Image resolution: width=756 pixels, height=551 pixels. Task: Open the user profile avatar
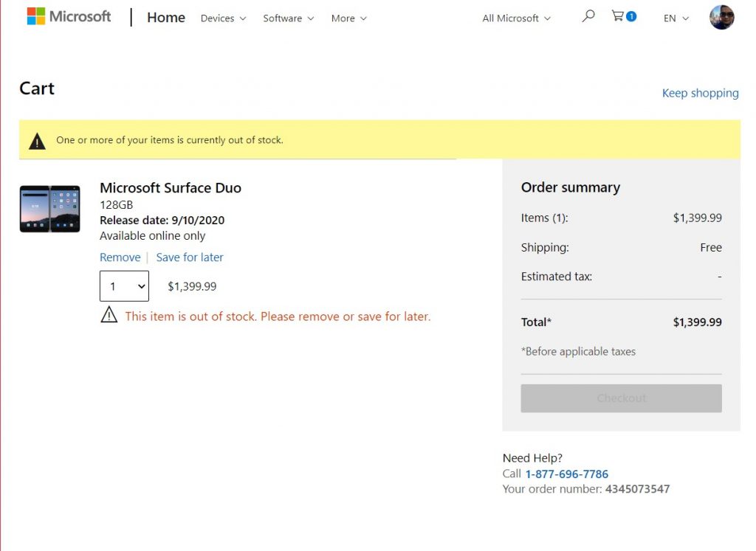(721, 18)
